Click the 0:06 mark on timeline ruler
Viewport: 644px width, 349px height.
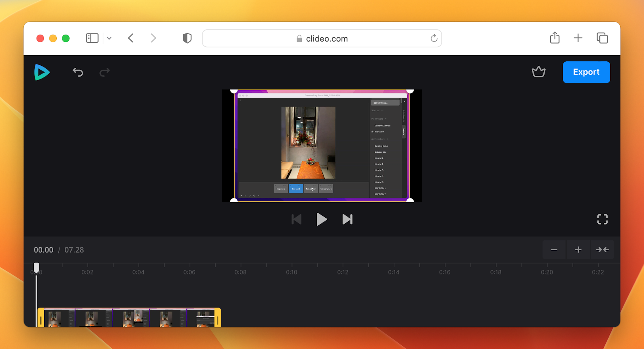(190, 272)
